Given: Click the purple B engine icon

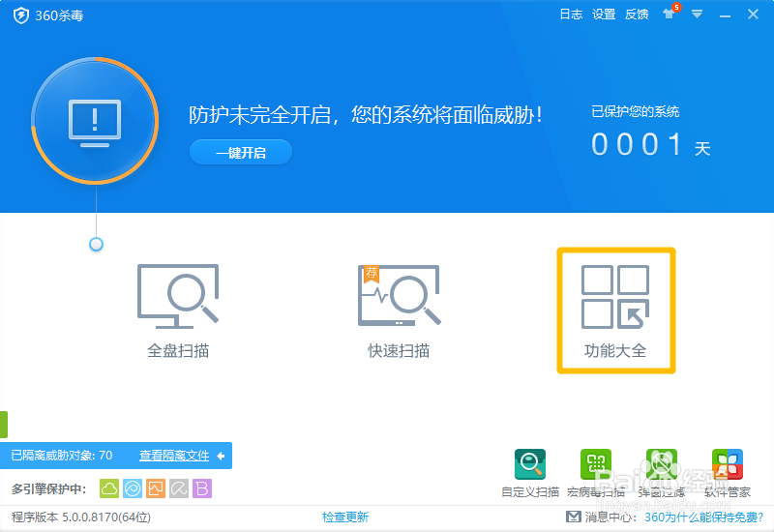Looking at the screenshot, I should [x=202, y=488].
